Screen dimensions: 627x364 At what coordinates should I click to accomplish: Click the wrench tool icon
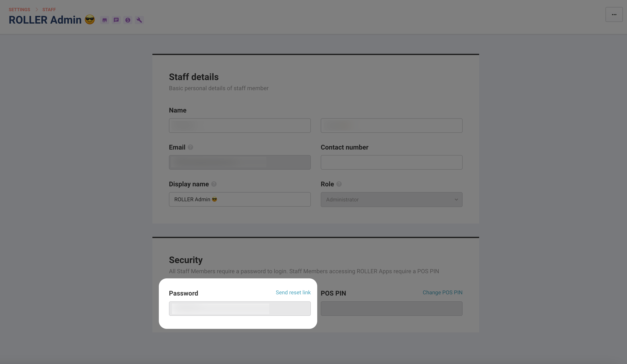139,20
